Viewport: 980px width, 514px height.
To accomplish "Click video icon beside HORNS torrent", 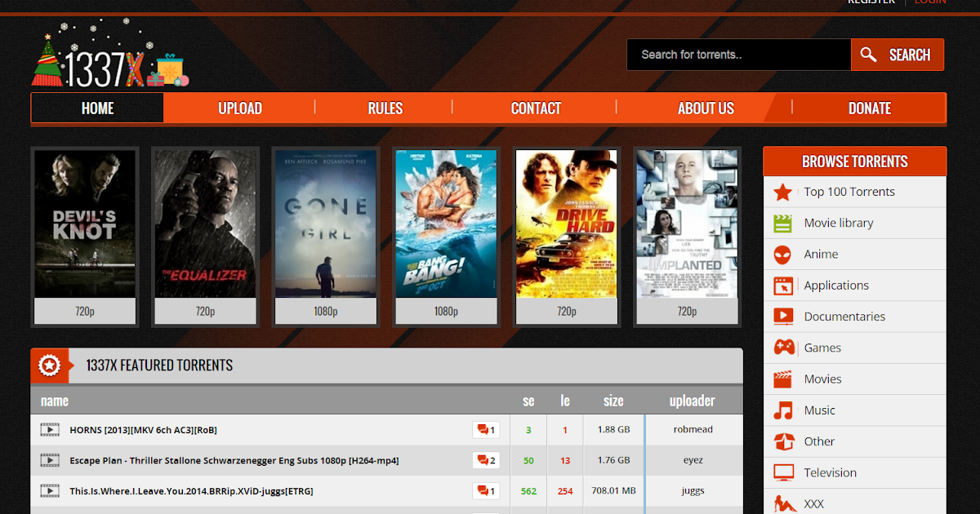I will pos(50,429).
